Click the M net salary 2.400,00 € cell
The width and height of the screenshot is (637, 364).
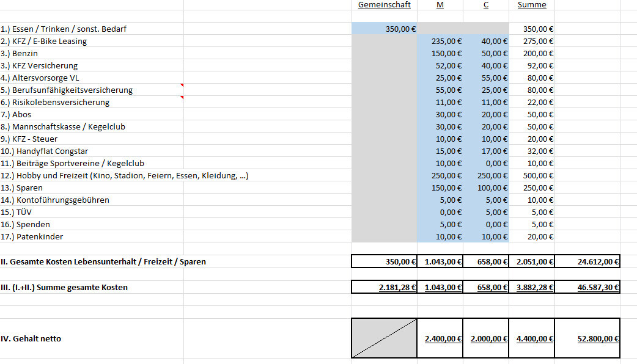440,338
